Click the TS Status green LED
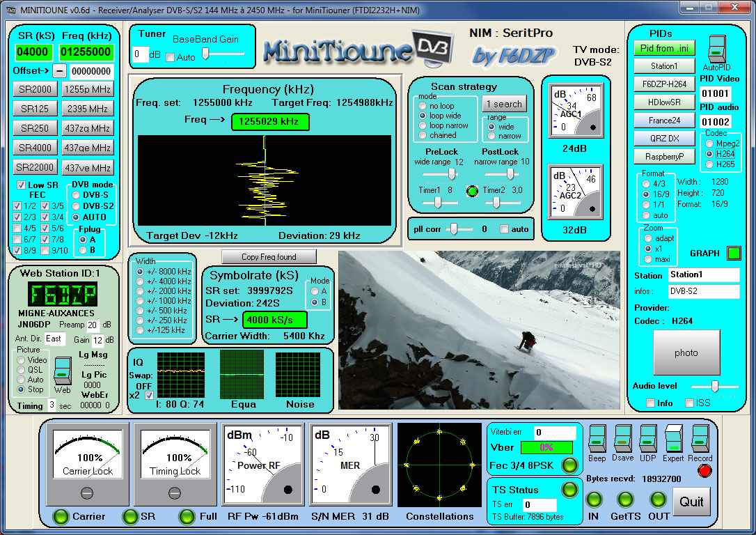This screenshot has height=535, width=756. pos(569,489)
